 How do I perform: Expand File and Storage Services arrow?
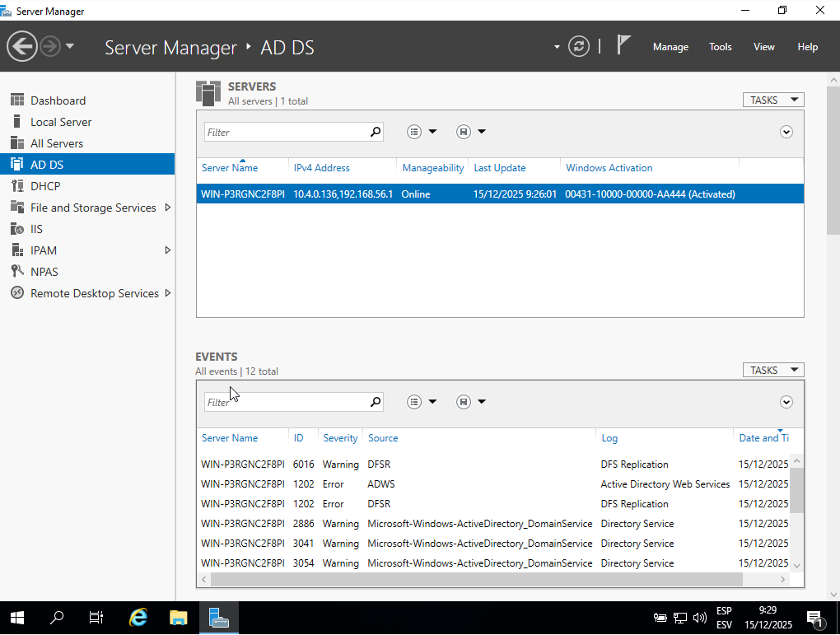pos(168,208)
